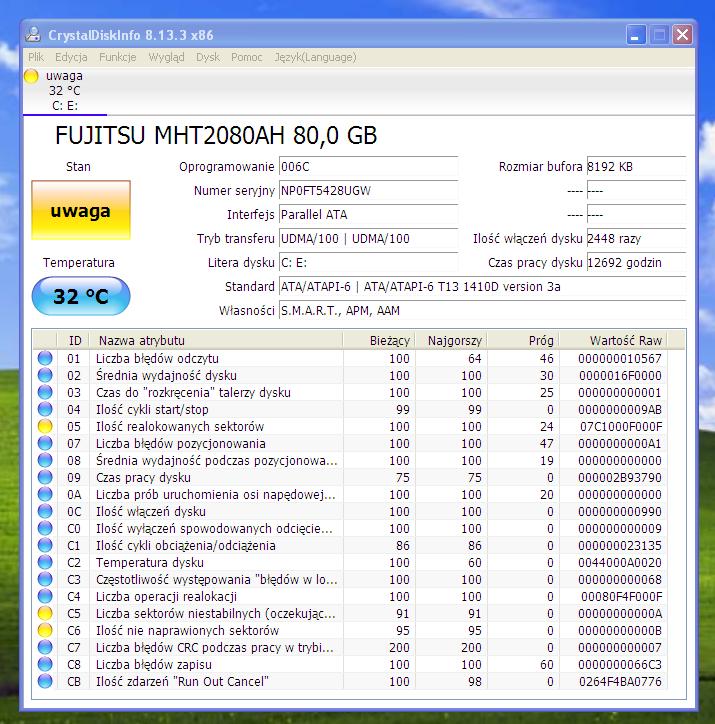This screenshot has height=724, width=715.
Task: Click the Tryb transferu UDMA/100 field
Action: pyautogui.click(x=368, y=239)
